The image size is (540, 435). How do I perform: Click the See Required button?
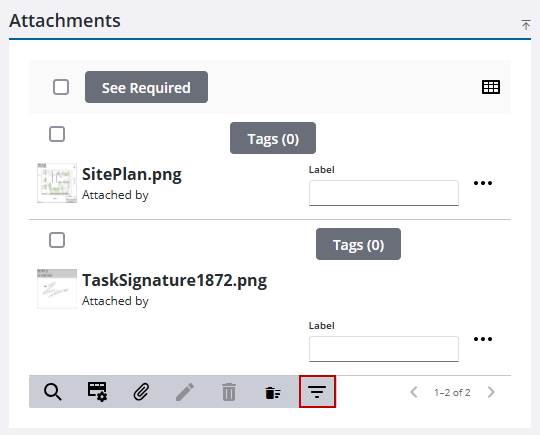(146, 87)
